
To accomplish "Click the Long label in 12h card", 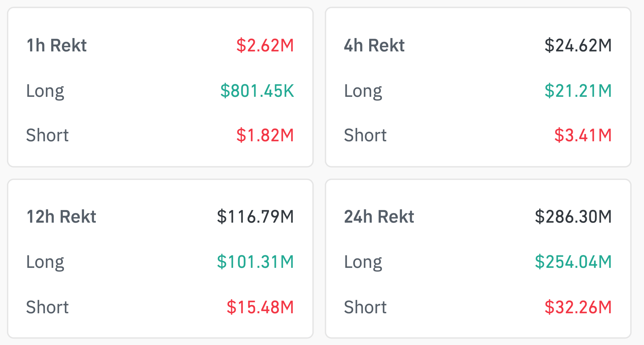I will pyautogui.click(x=45, y=262).
